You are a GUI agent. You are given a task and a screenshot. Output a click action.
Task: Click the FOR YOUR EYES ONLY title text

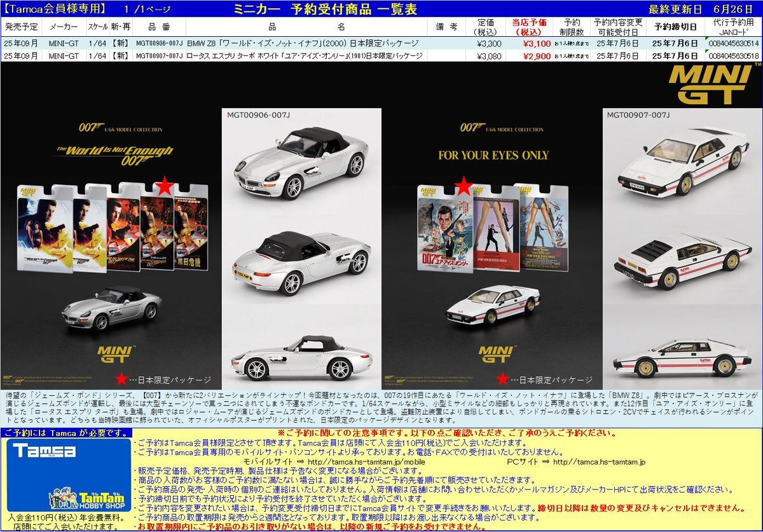493,154
